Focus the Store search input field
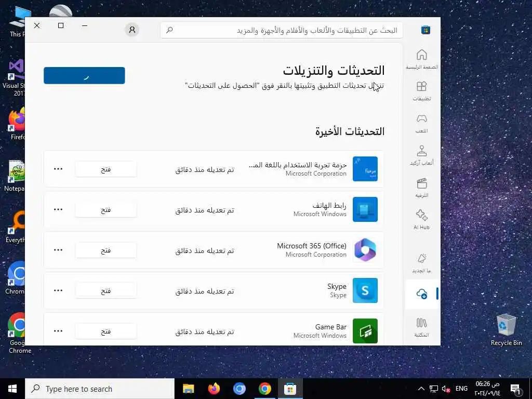 (x=282, y=30)
